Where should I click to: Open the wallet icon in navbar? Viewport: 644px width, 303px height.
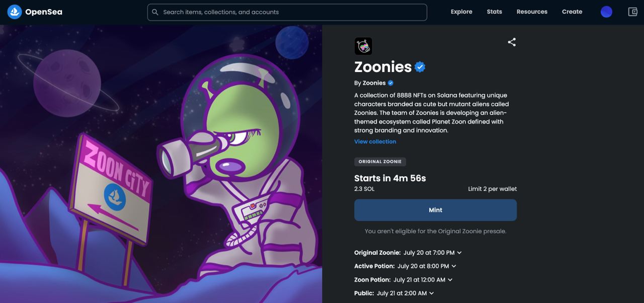click(x=632, y=12)
